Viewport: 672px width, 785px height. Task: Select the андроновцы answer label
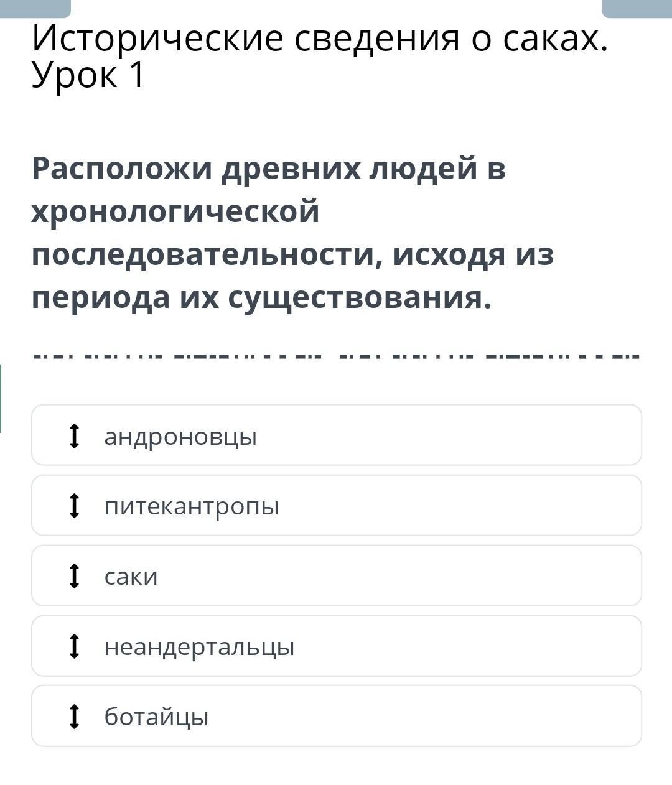tap(180, 436)
